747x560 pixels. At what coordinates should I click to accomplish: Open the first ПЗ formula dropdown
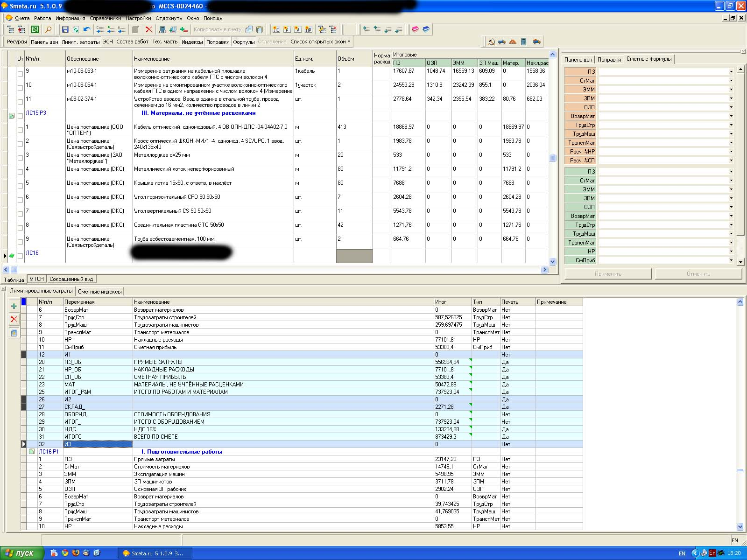[731, 72]
